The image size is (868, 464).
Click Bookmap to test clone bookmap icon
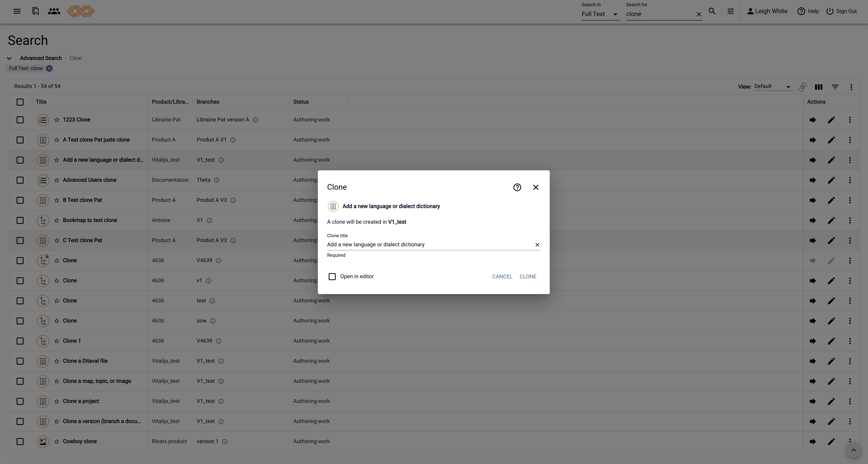coord(43,221)
